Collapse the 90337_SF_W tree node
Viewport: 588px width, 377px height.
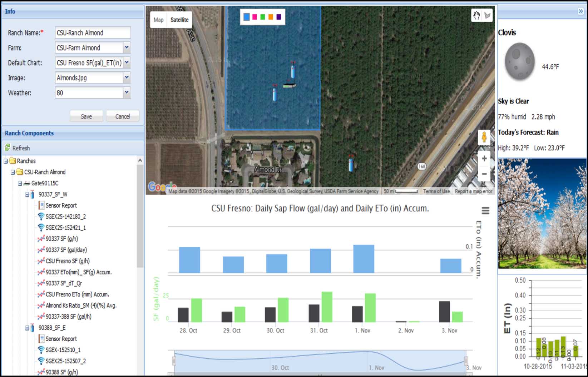[x=27, y=195]
